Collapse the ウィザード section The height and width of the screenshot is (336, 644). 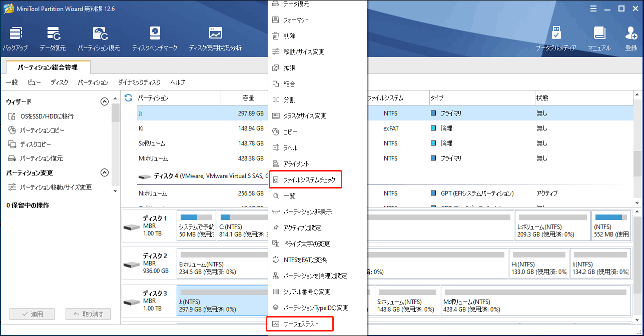[x=105, y=101]
